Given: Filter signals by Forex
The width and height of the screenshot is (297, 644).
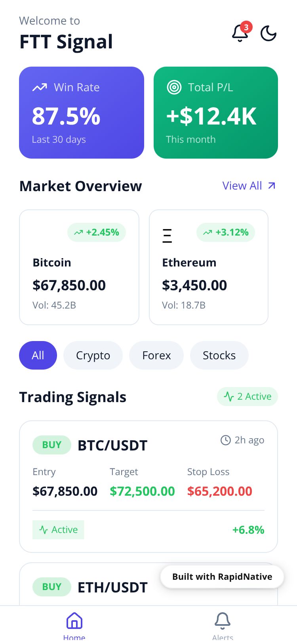Looking at the screenshot, I should [x=156, y=355].
